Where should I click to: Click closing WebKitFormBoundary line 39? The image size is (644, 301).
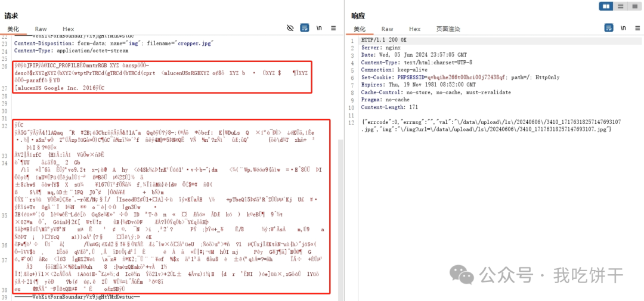(77, 296)
